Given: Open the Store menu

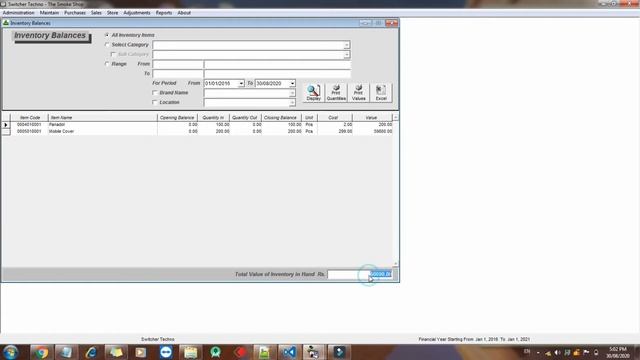Looking at the screenshot, I should (112, 13).
